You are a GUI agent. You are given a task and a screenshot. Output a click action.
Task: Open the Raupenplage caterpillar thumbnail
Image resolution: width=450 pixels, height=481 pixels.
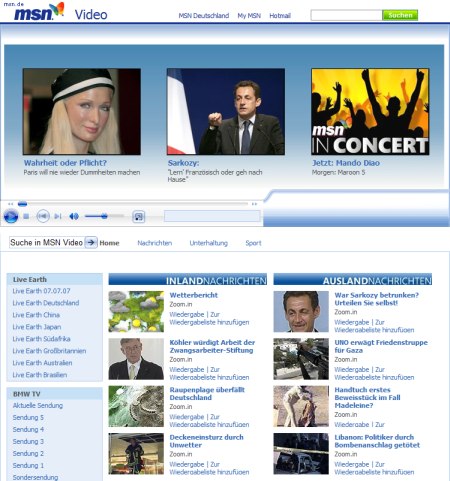coord(136,406)
